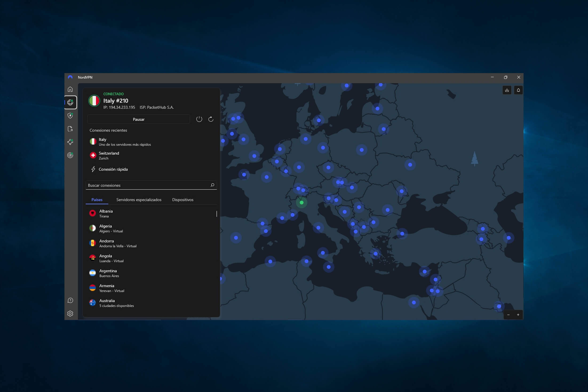
Task: Open Threat Protection shield icon
Action: pyautogui.click(x=70, y=115)
